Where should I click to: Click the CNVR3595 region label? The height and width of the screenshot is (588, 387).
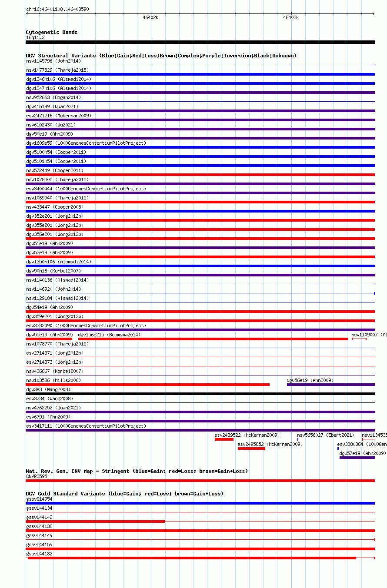tap(37, 476)
